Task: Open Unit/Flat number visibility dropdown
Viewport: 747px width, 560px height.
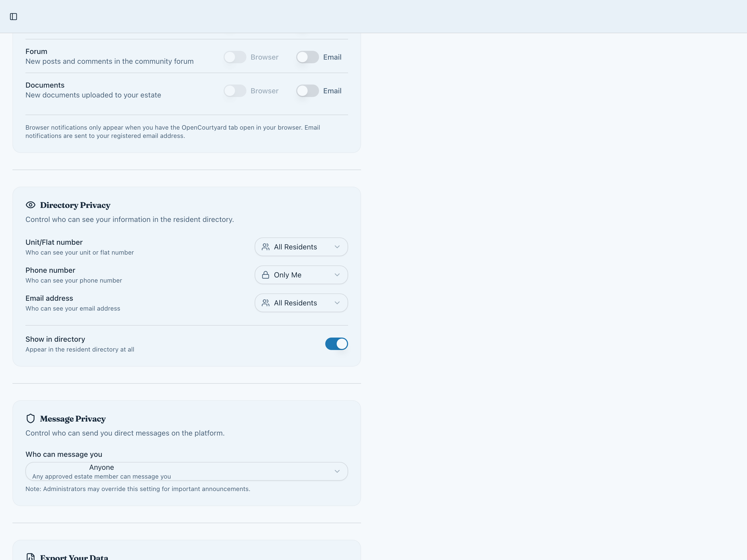Action: pyautogui.click(x=301, y=247)
